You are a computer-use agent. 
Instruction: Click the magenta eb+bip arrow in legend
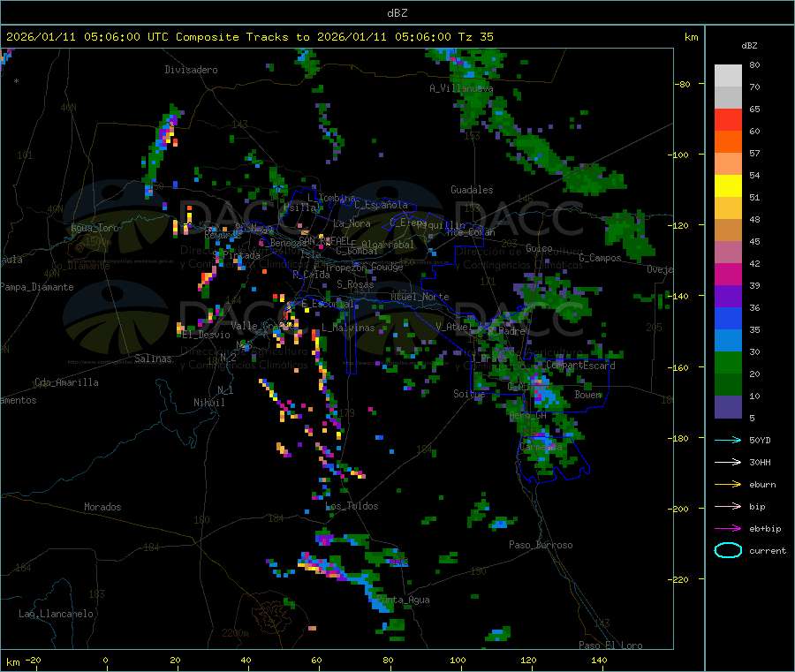728,529
